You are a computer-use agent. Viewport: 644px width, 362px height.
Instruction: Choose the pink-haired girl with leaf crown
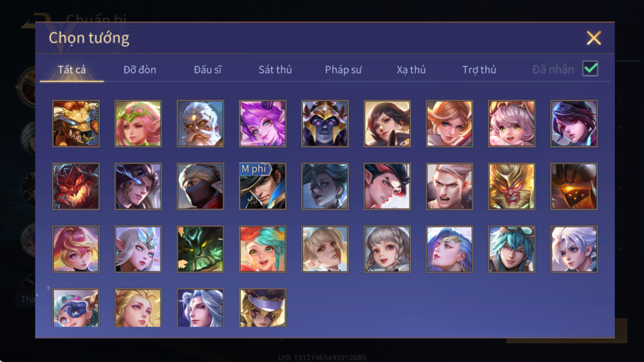[138, 124]
